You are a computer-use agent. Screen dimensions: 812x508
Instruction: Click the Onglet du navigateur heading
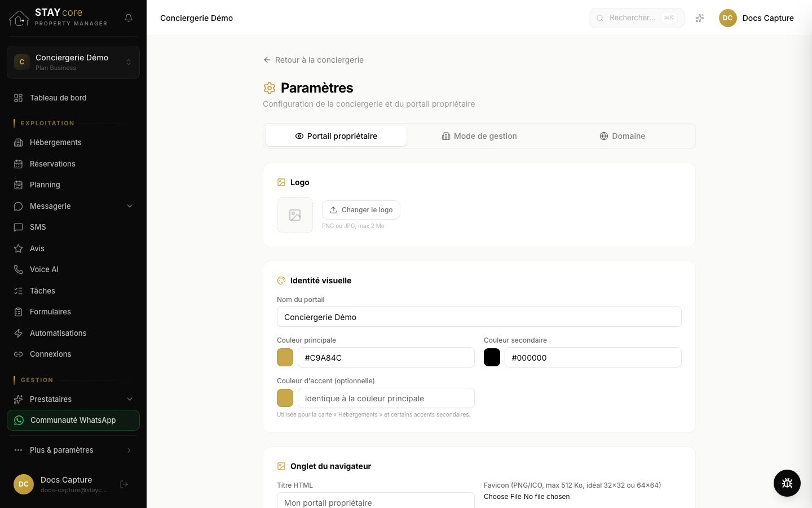coord(330,466)
